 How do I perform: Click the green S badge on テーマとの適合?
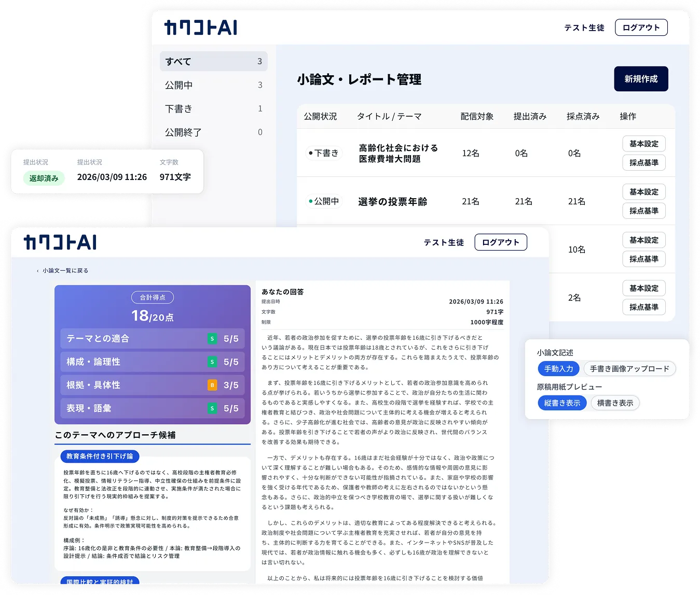212,339
